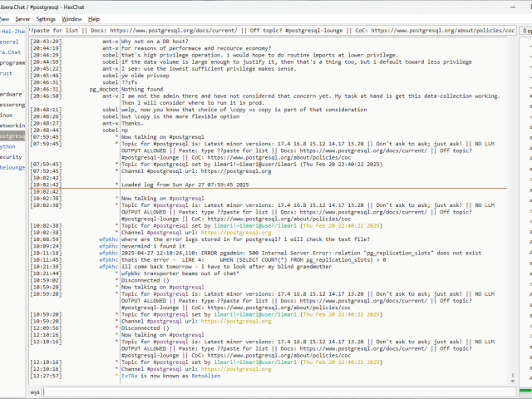Open the Window menu
Image resolution: width=532 pixels, height=399 pixels.
(72, 18)
